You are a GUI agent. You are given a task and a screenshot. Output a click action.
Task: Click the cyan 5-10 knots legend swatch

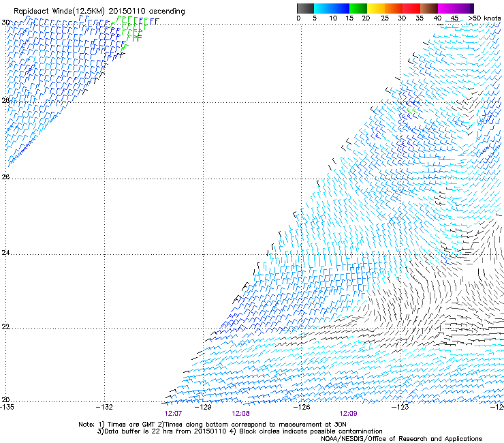[x=323, y=8]
